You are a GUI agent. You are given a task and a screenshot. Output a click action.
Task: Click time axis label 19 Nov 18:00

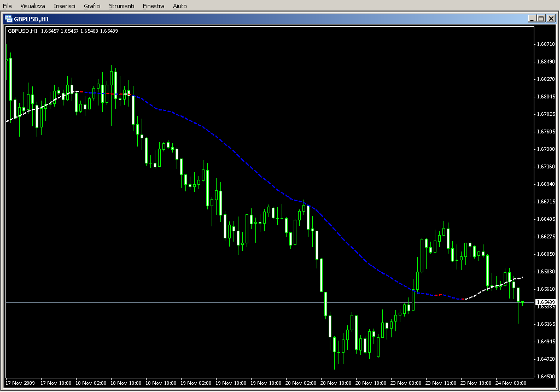(x=266, y=383)
